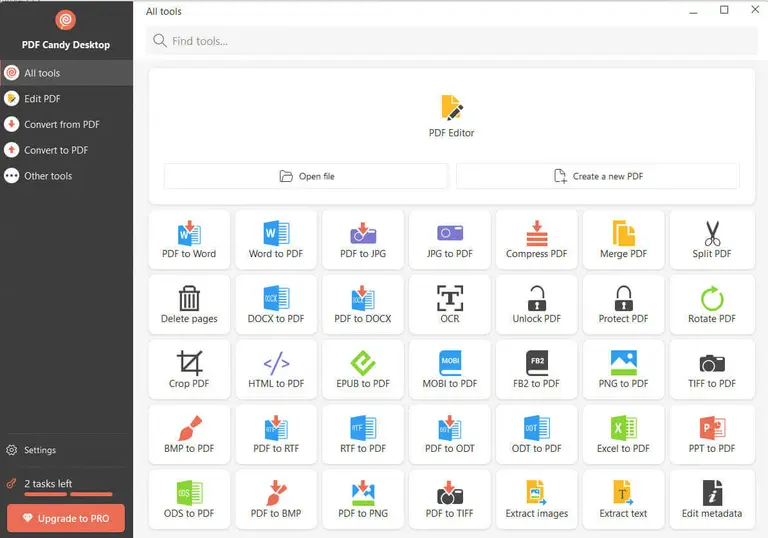The width and height of the screenshot is (768, 538).
Task: Open the PDF Editor
Action: pyautogui.click(x=451, y=117)
